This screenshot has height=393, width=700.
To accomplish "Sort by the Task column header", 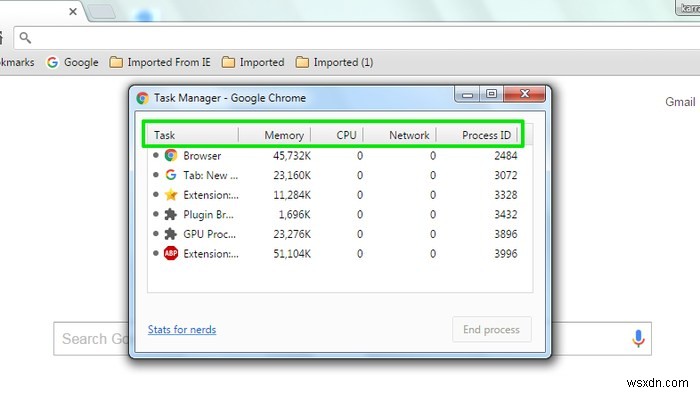I will [193, 135].
